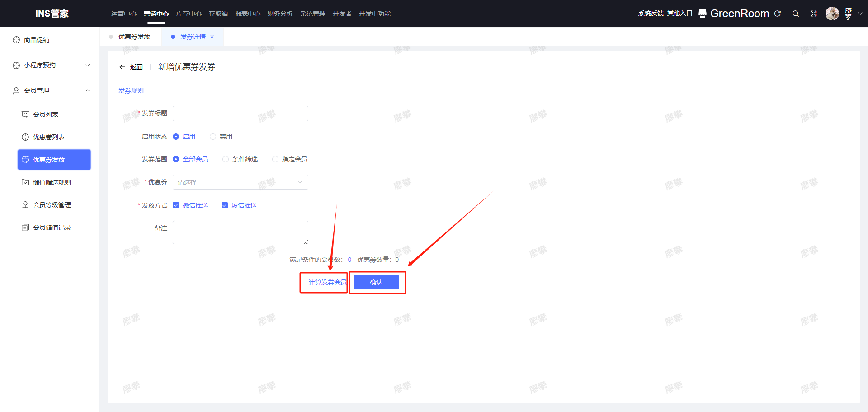This screenshot has height=412, width=868.
Task: Click the 计算发券会员 button
Action: pos(327,282)
